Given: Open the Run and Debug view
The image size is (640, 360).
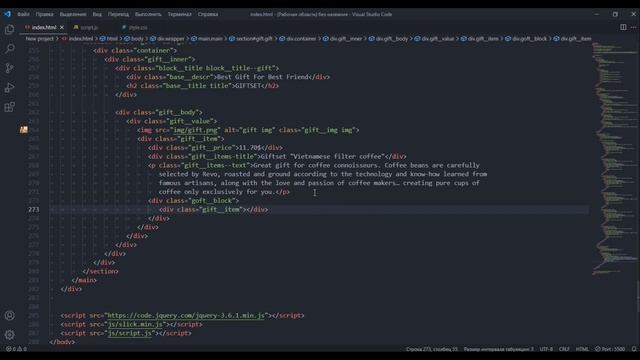Looking at the screenshot, I should [x=9, y=88].
